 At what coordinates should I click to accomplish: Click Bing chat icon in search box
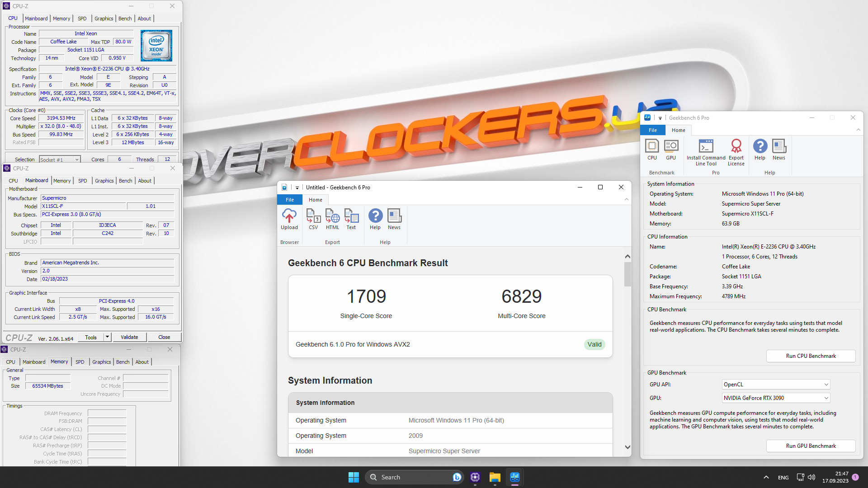point(457,477)
